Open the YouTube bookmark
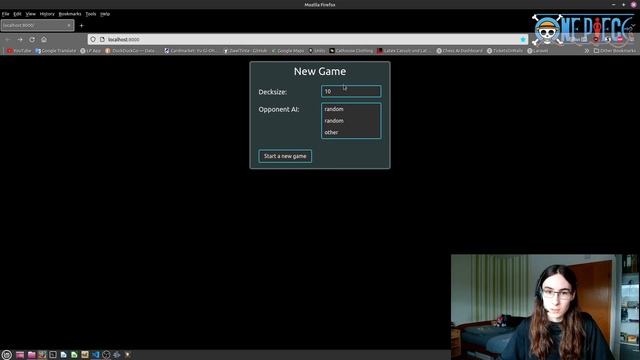Image resolution: width=640 pixels, height=360 pixels. (19, 51)
